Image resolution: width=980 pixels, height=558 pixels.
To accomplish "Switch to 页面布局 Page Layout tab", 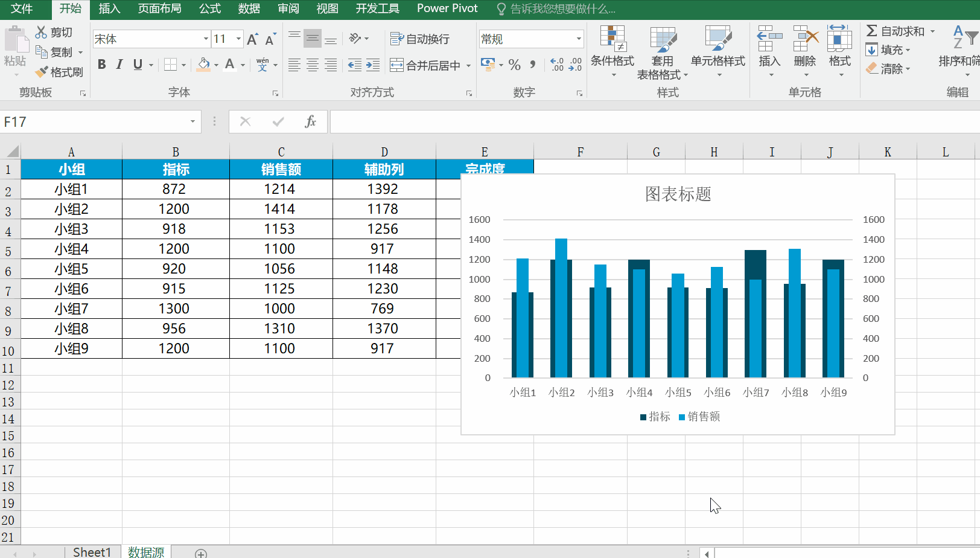I will click(x=159, y=8).
